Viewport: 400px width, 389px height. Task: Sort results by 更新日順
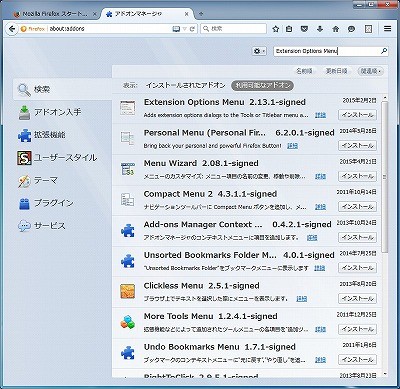337,71
